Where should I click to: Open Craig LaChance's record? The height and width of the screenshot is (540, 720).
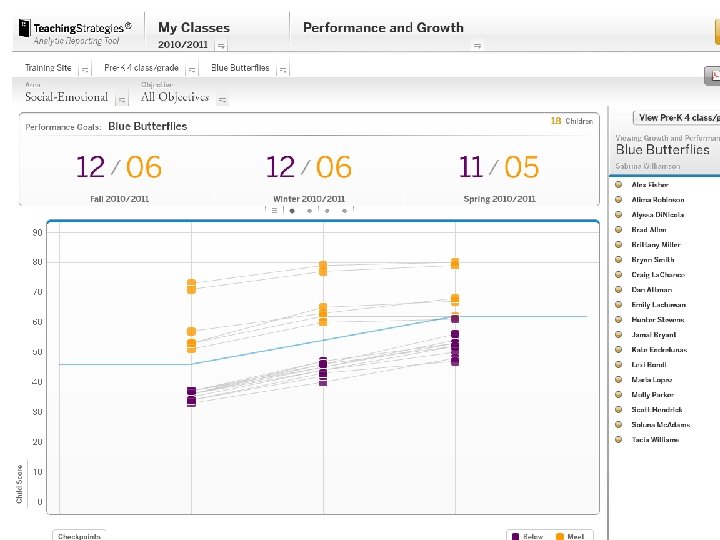(x=658, y=275)
